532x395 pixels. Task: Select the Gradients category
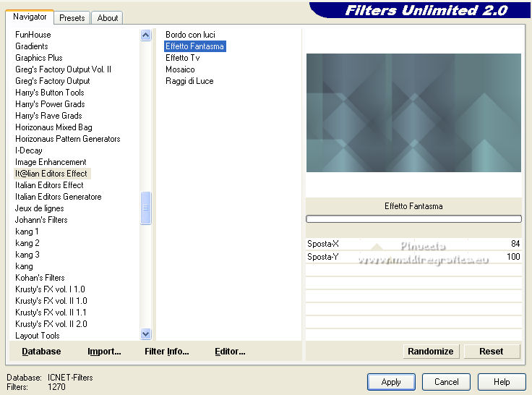[x=32, y=46]
